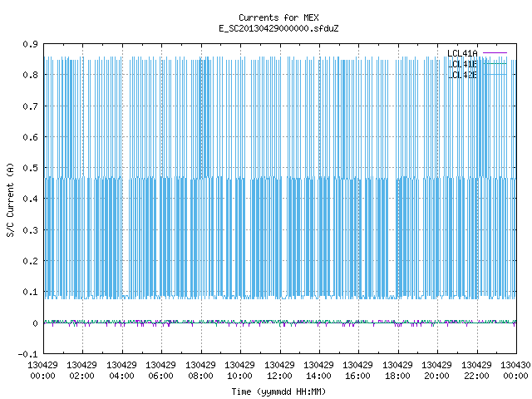Viewport: 532px width, 399px height.
Task: Click the 'S/C Current (A)' axis title
Action: [10, 200]
